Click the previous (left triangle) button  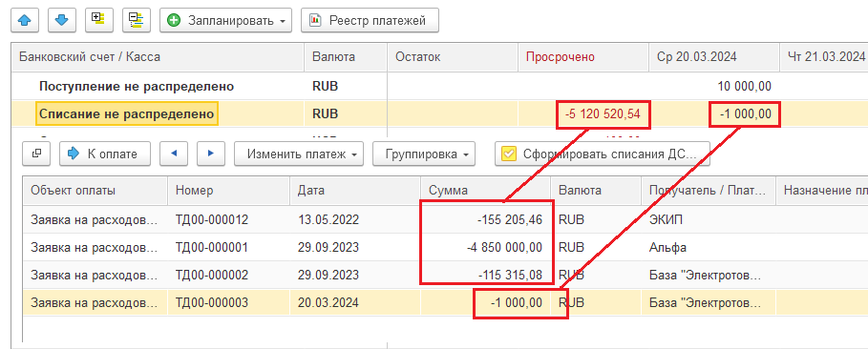(x=174, y=154)
